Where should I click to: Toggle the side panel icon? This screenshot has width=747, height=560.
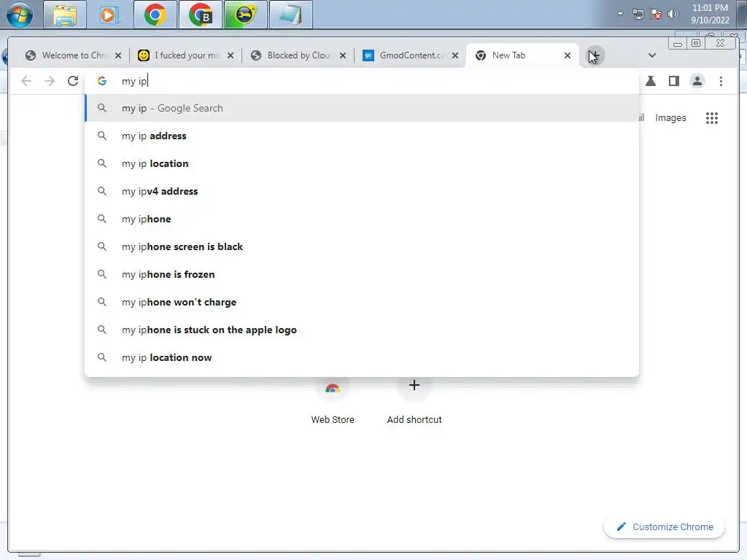(673, 81)
